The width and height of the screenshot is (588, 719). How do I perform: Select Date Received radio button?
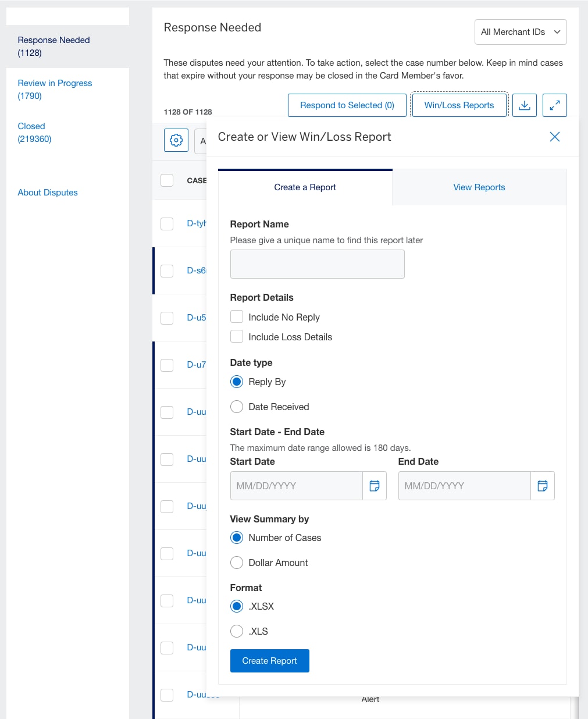tap(237, 407)
